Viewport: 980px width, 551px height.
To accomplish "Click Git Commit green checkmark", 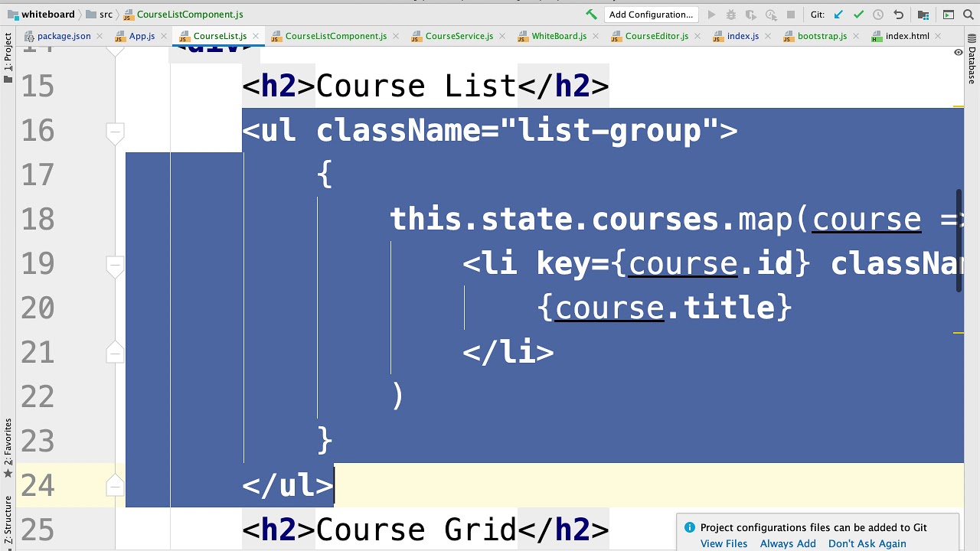I will point(858,15).
